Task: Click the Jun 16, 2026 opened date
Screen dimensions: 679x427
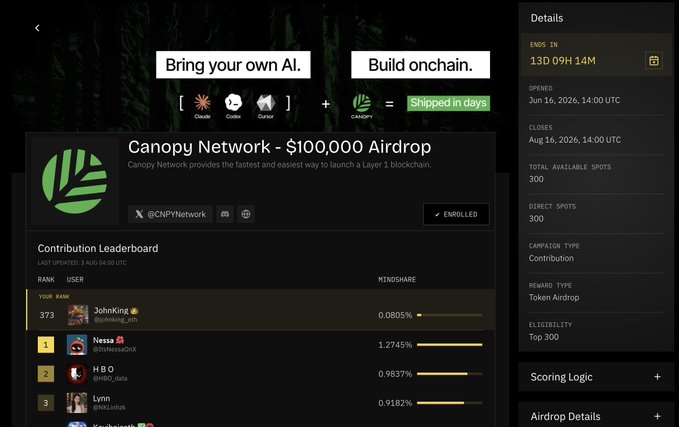Action: pyautogui.click(x=574, y=100)
